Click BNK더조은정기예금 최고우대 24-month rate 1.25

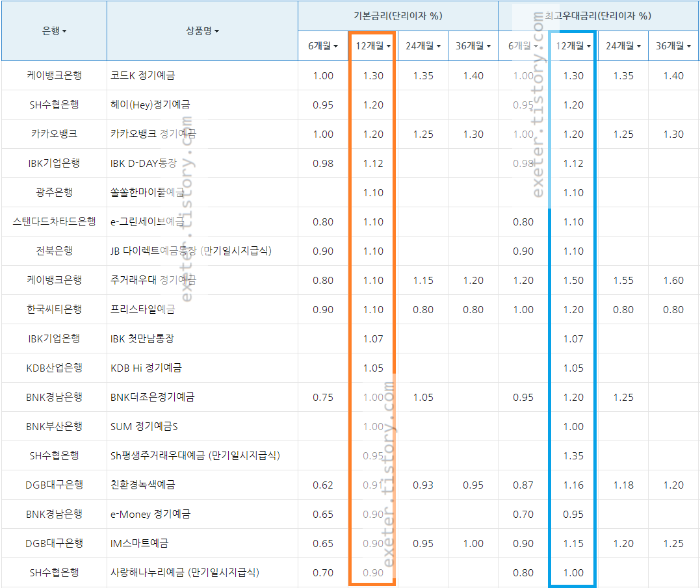click(623, 398)
